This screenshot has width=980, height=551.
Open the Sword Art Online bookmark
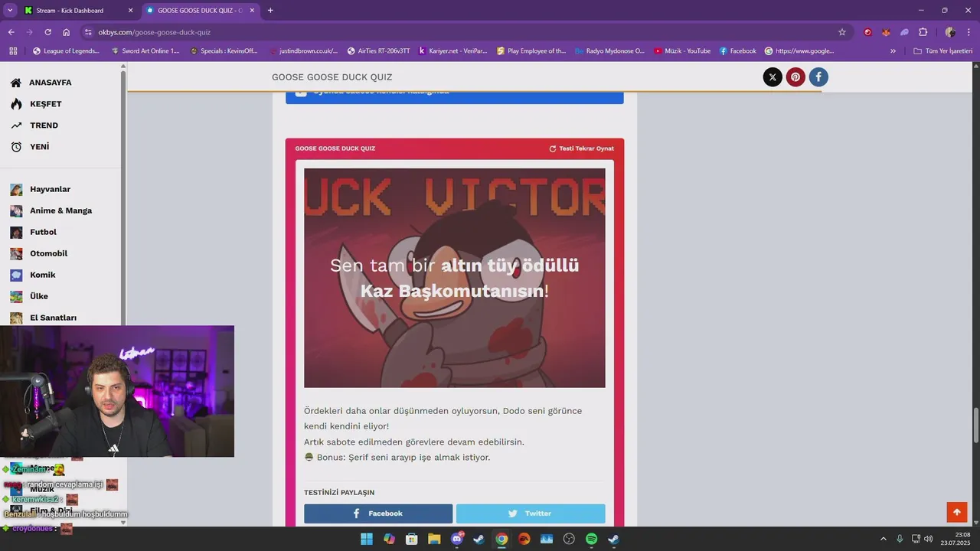click(x=145, y=51)
